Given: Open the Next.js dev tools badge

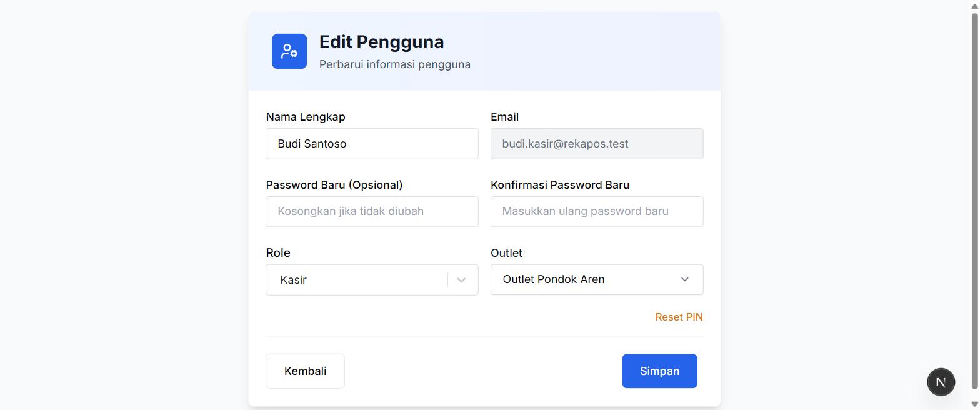Looking at the screenshot, I should pyautogui.click(x=941, y=382).
